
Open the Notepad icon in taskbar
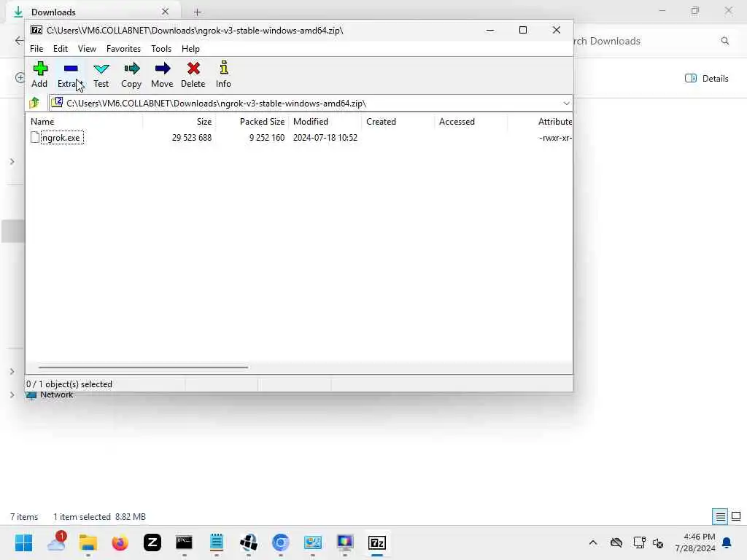[217, 542]
